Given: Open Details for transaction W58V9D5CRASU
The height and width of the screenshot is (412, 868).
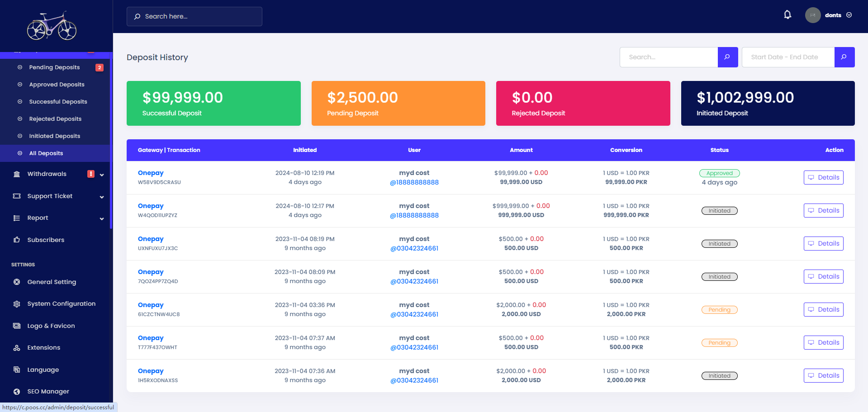Looking at the screenshot, I should tap(823, 177).
